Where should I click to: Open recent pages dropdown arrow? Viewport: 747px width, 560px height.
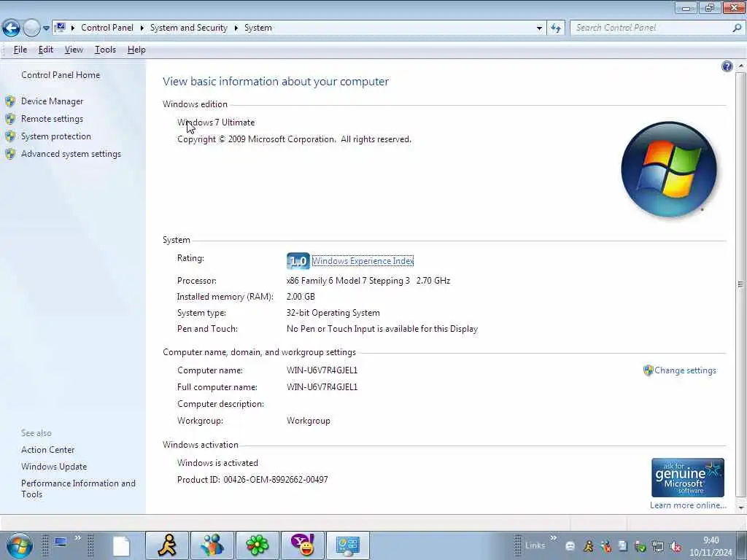(x=46, y=28)
